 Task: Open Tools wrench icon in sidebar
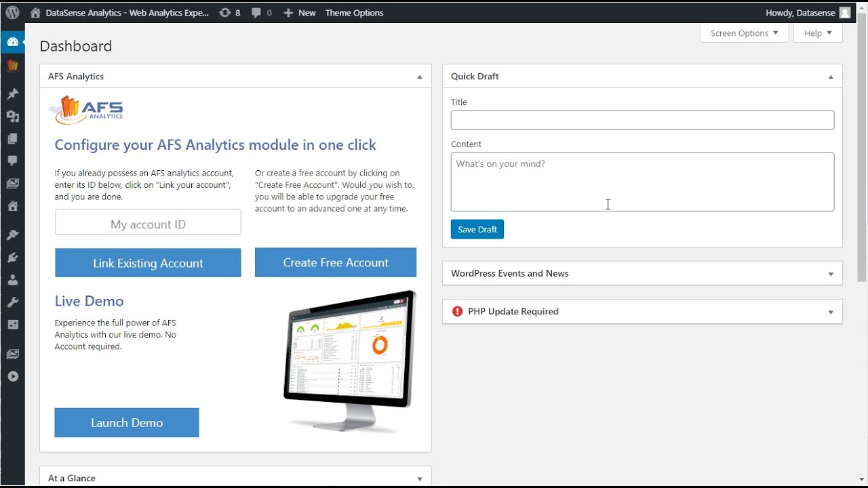click(12, 302)
